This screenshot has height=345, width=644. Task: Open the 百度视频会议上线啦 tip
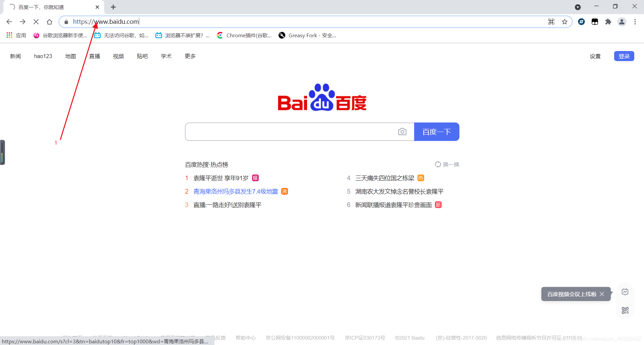click(x=572, y=294)
